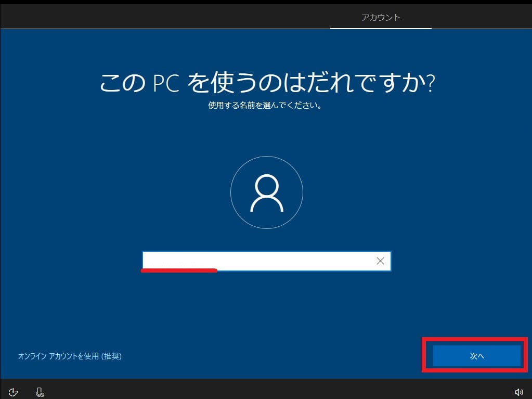Click the volume speaker icon
The height and width of the screenshot is (399, 532).
tap(519, 392)
